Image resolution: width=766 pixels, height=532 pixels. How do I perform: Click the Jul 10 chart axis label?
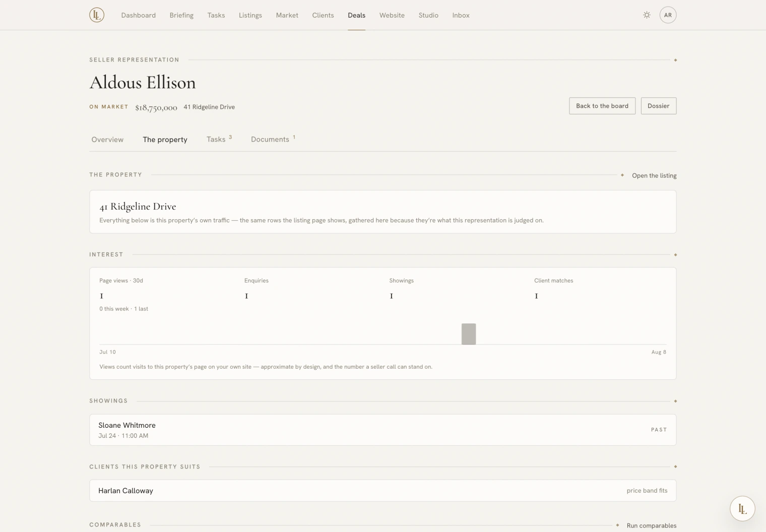tap(107, 352)
